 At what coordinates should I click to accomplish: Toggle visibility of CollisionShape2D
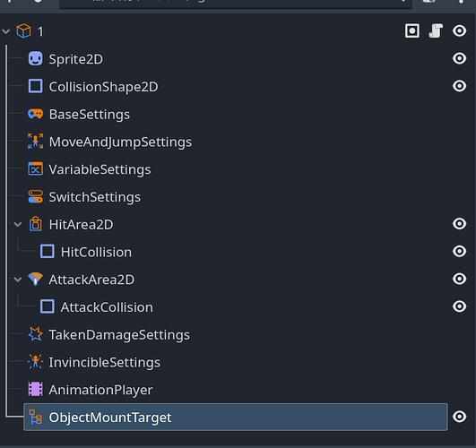(459, 86)
